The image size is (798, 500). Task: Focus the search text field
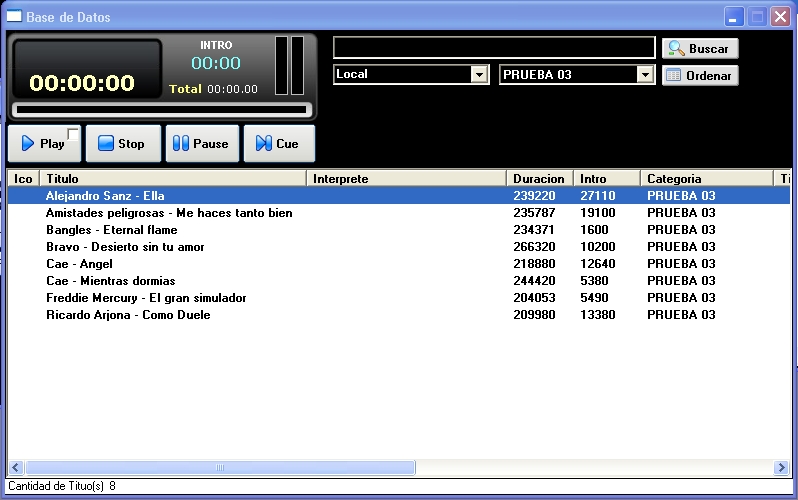click(494, 47)
